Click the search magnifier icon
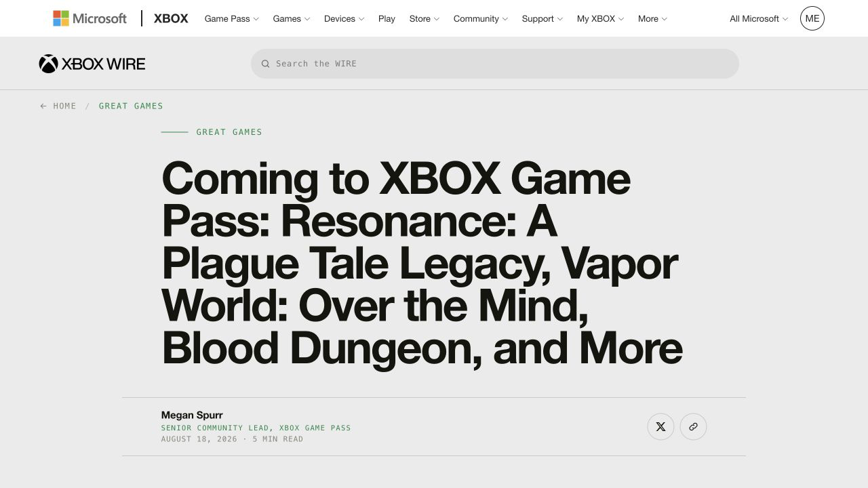The image size is (868, 488). click(x=266, y=64)
